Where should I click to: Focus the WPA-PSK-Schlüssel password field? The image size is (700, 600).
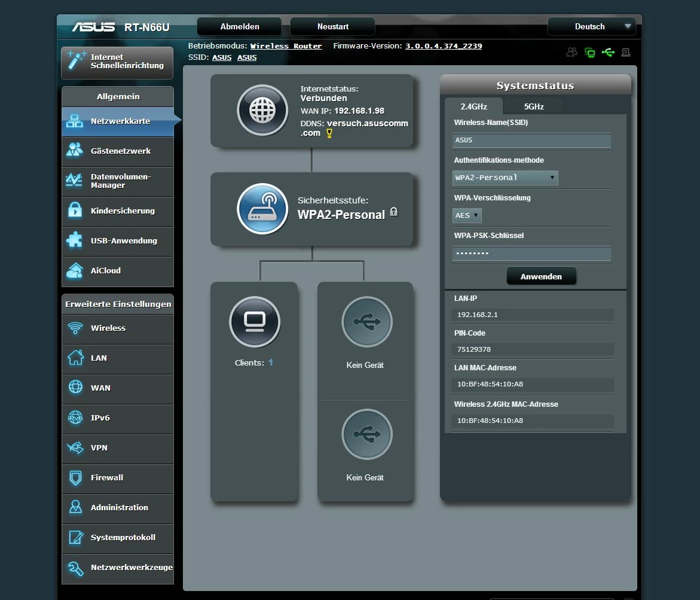pyautogui.click(x=531, y=253)
